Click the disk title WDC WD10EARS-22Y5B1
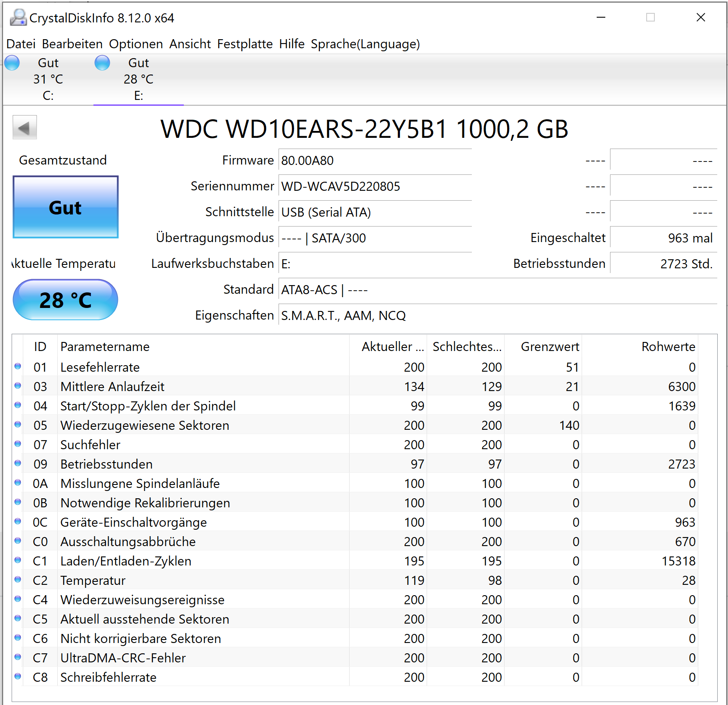The width and height of the screenshot is (728, 705). pos(364,129)
